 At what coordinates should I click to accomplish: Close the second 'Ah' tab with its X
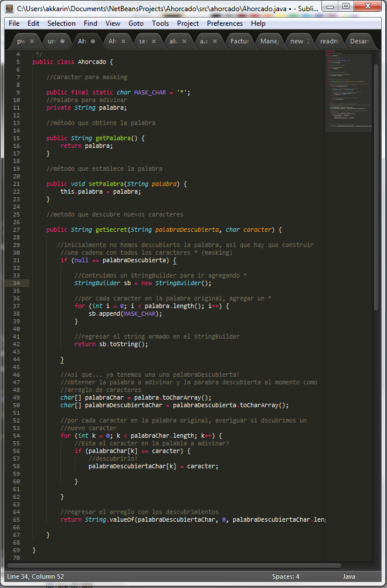click(123, 41)
